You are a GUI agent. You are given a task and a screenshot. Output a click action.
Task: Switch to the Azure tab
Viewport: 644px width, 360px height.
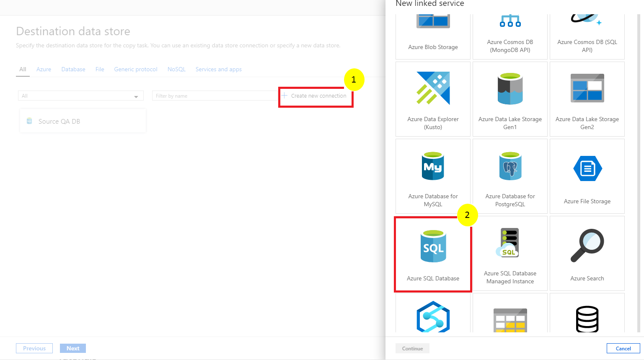(x=44, y=70)
